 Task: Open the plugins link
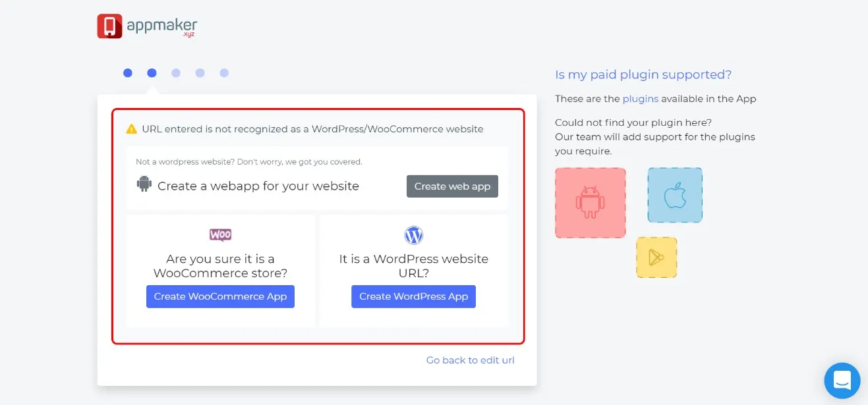click(641, 99)
